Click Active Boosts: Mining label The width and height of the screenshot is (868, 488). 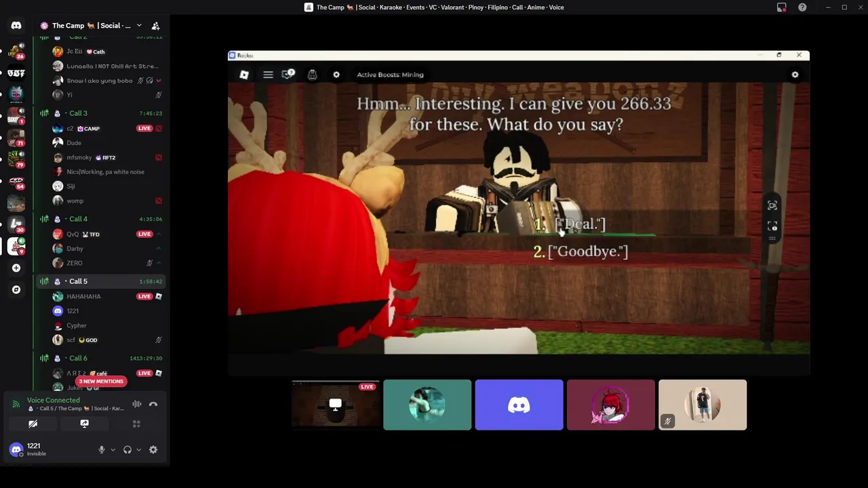[x=390, y=75]
